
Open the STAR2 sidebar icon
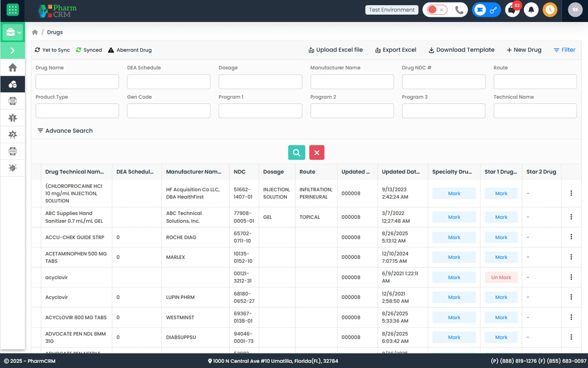[13, 151]
